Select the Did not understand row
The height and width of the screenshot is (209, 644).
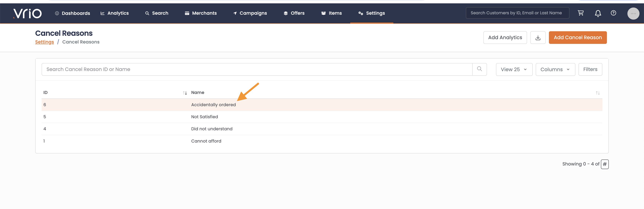322,129
